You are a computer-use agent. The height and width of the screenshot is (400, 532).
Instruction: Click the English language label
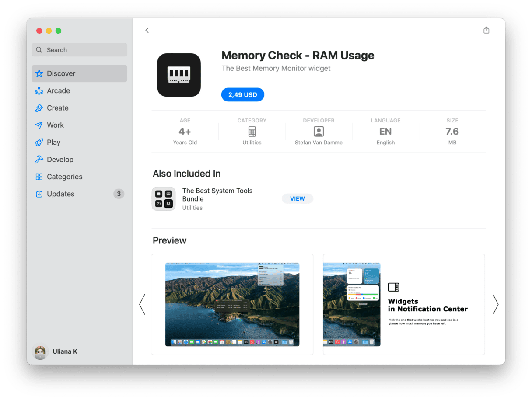click(x=385, y=143)
